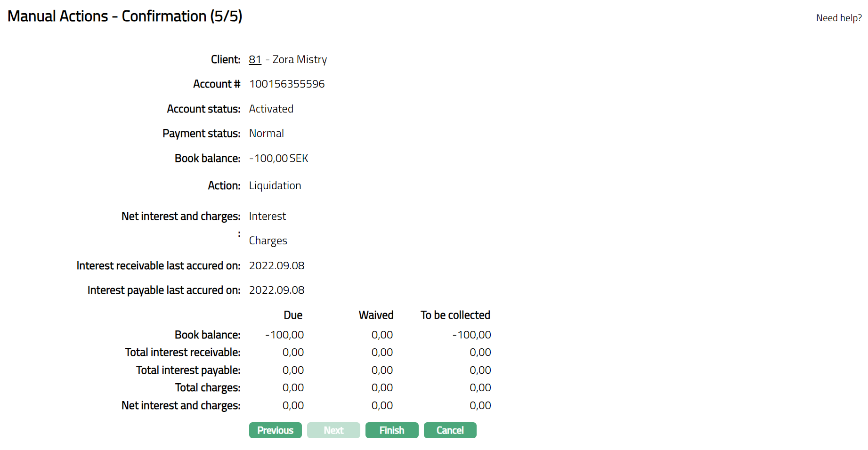868x450 pixels.
Task: Click the Finish button
Action: coord(391,430)
